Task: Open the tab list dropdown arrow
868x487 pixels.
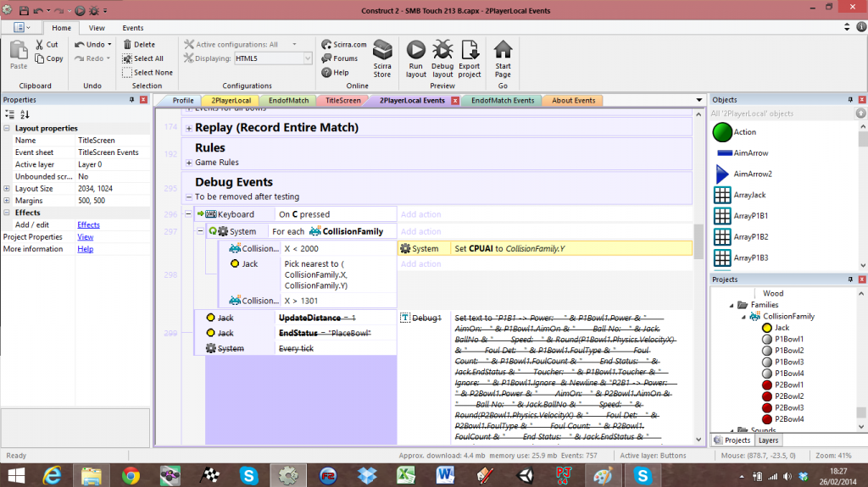Action: pos(699,100)
